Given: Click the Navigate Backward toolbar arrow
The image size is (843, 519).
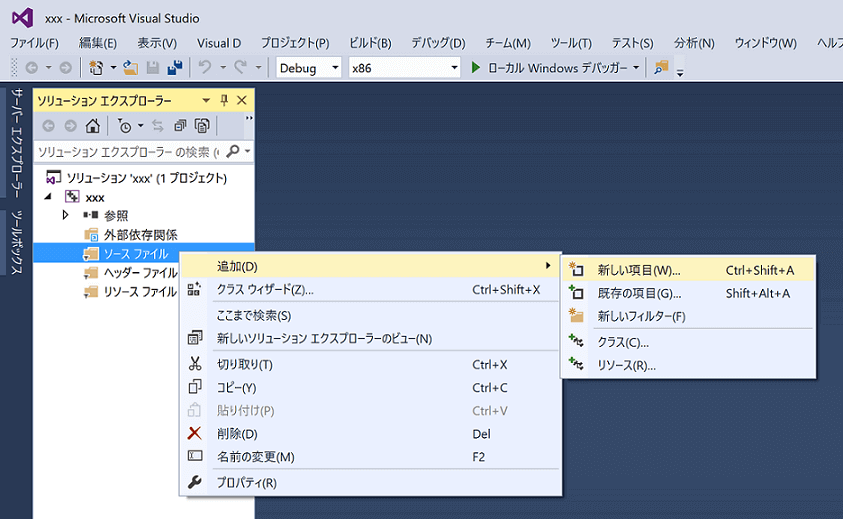Looking at the screenshot, I should (32, 68).
